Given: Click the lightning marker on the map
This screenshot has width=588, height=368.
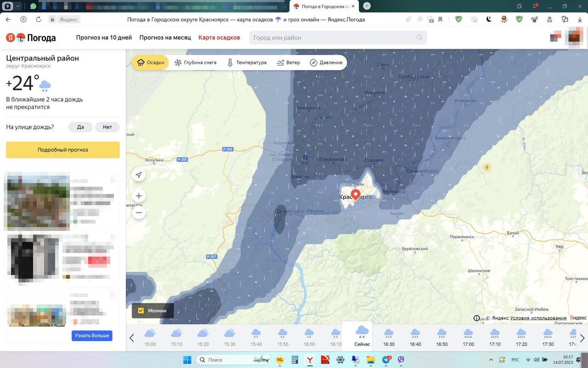Looking at the screenshot, I should click(487, 167).
